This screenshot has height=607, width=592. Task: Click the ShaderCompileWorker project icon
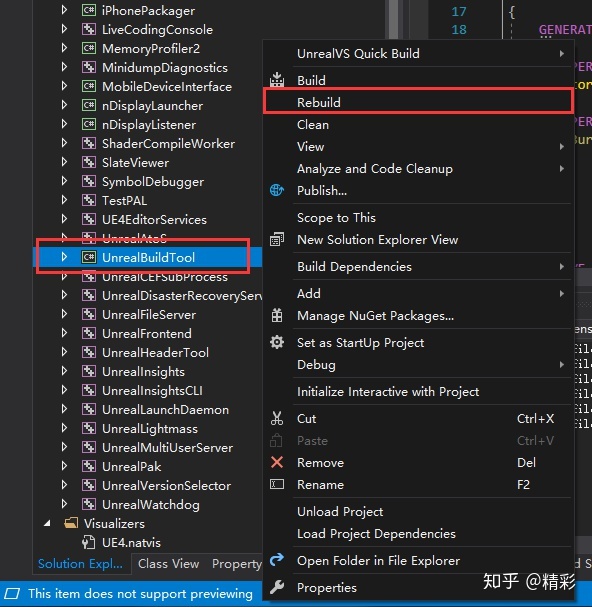pyautogui.click(x=89, y=143)
